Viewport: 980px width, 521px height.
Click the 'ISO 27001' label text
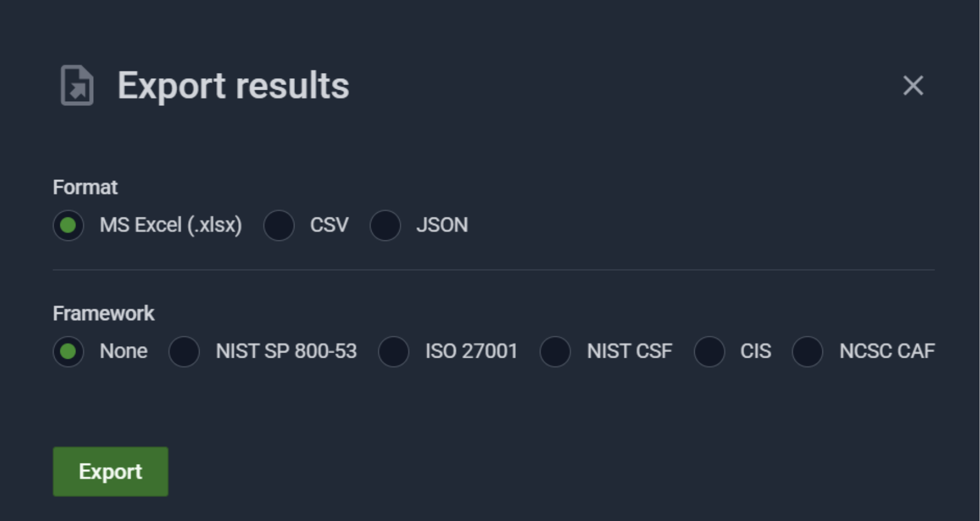[471, 351]
